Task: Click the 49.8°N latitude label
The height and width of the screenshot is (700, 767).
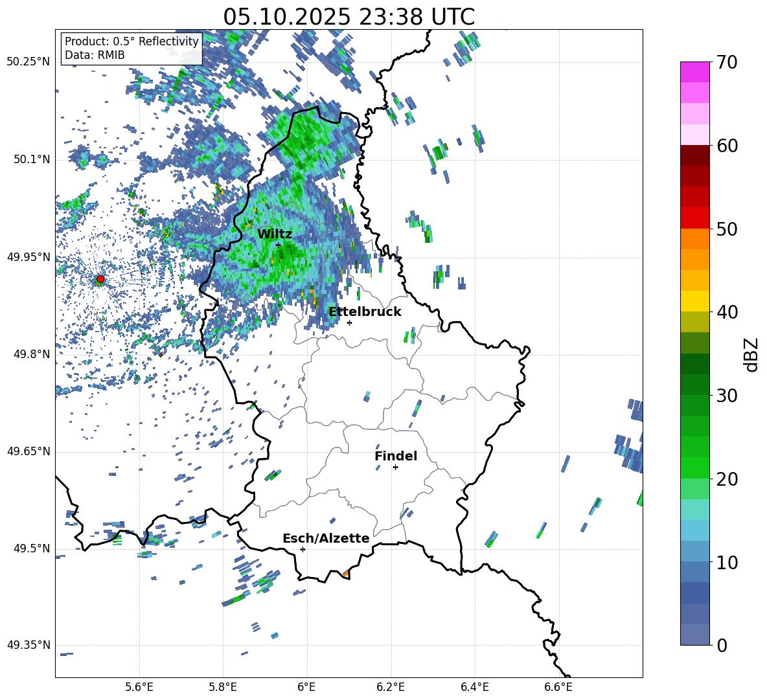Action: click(x=31, y=354)
